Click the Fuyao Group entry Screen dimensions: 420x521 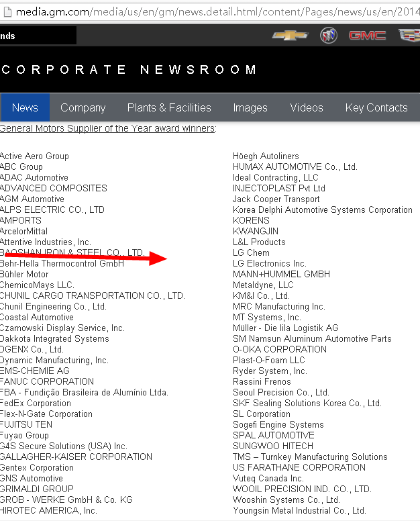point(24,435)
